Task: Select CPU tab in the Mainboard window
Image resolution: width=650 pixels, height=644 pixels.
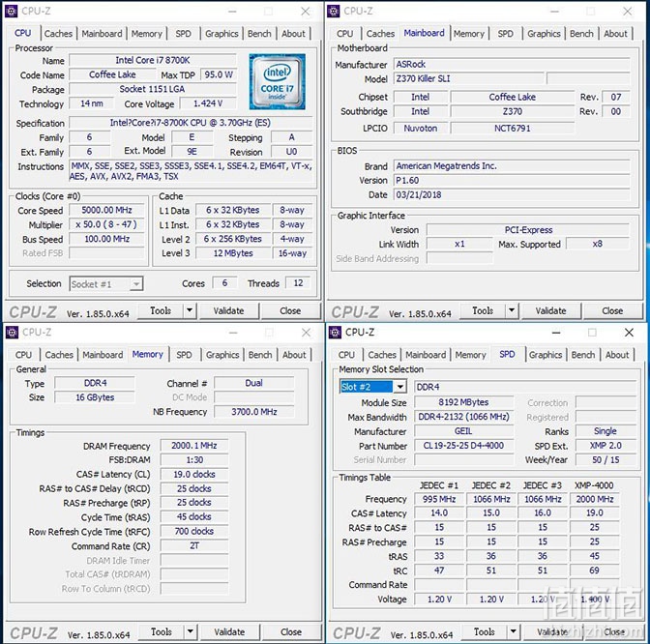Action: tap(345, 34)
